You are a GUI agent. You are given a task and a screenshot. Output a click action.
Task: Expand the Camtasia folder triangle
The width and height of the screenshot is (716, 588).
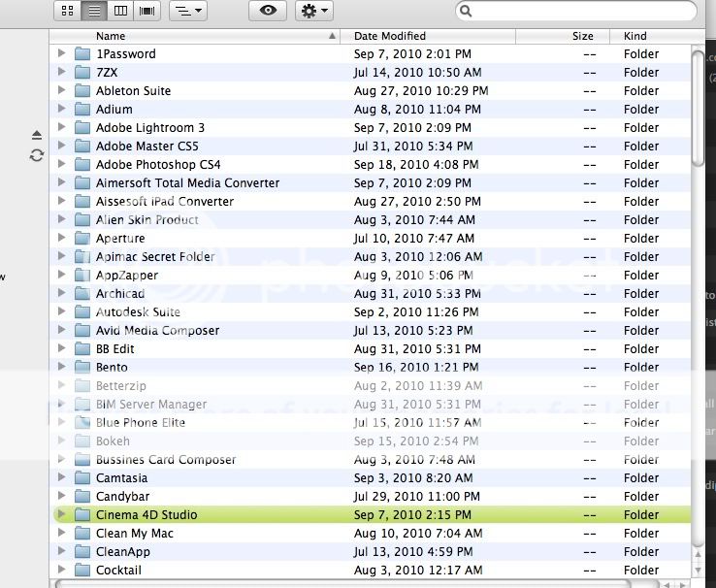coord(61,477)
